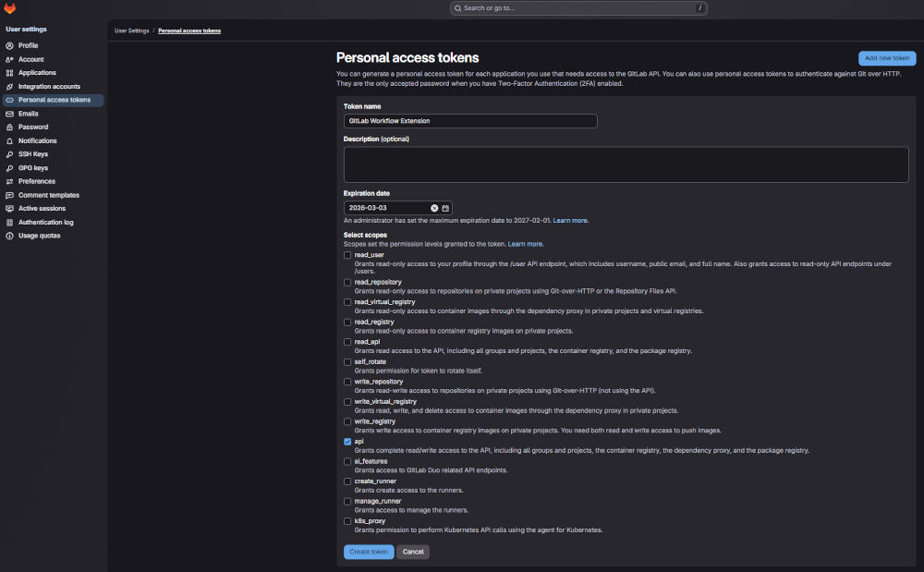Viewport: 924px width, 572px height.
Task: Click the GitLab fox logo
Action: point(10,8)
